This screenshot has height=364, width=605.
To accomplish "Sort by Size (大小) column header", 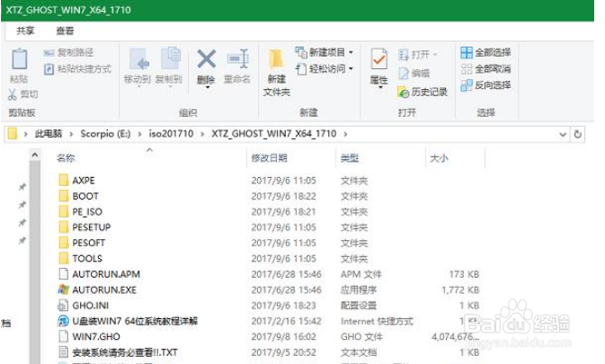I will click(439, 158).
